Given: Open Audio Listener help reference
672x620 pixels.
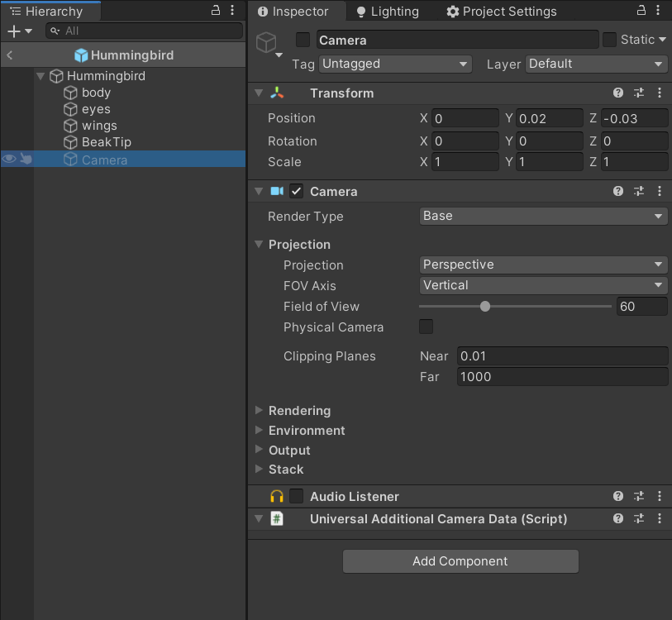Looking at the screenshot, I should pyautogui.click(x=618, y=496).
